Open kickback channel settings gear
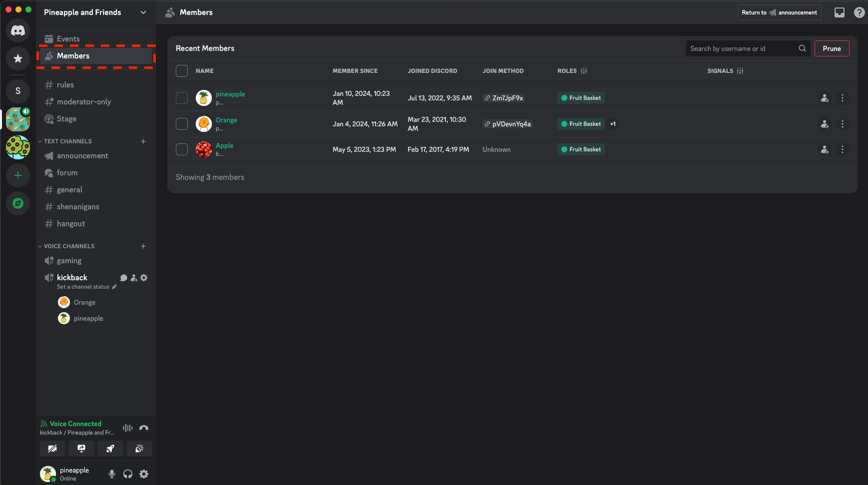Image resolution: width=868 pixels, height=485 pixels. [144, 278]
